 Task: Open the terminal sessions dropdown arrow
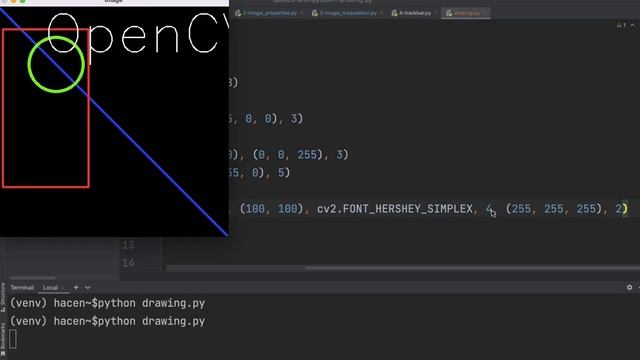click(x=88, y=288)
